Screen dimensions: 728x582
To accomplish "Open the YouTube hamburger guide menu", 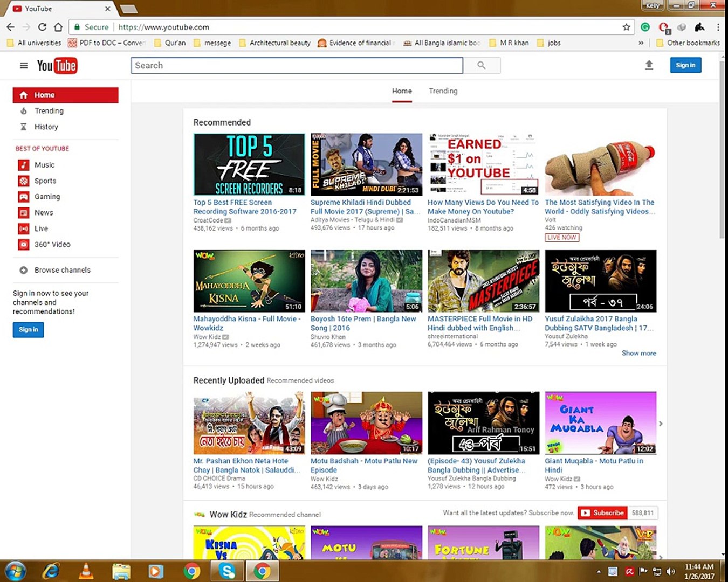I will 24,65.
